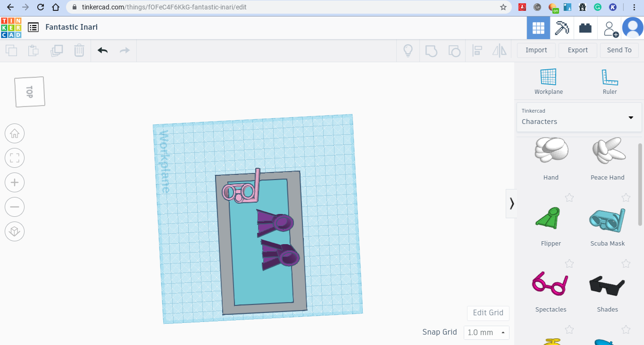644x345 pixels.
Task: Switch between perspective and orthographic view
Action: (15, 231)
